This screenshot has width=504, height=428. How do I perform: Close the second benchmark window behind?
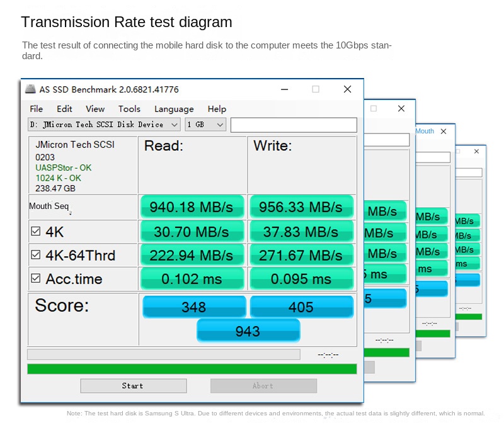coord(401,109)
